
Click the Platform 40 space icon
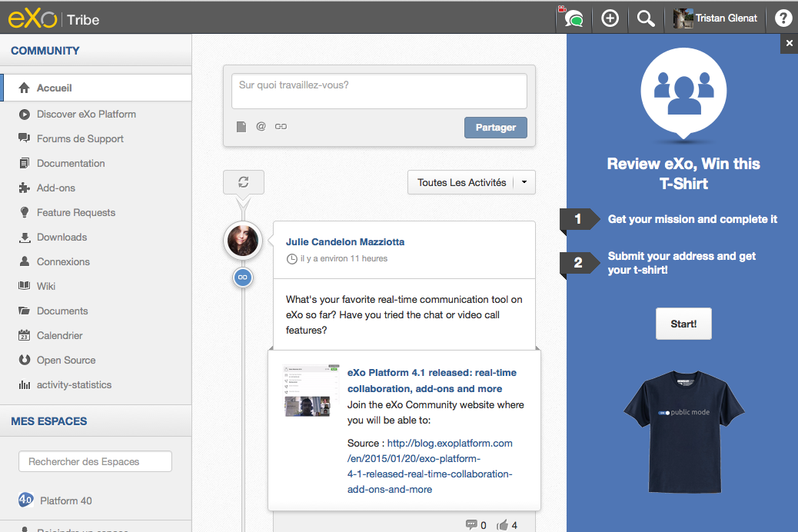pyautogui.click(x=26, y=500)
